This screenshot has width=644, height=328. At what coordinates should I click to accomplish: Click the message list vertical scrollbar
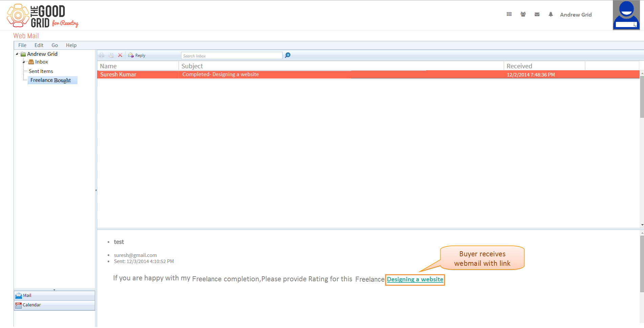[642, 97]
